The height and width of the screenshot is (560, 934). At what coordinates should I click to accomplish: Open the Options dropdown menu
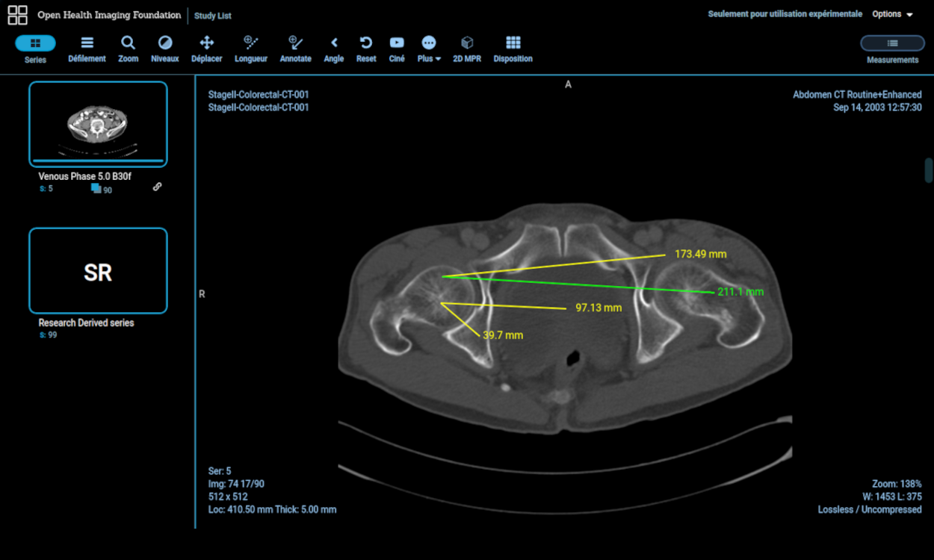coord(892,14)
